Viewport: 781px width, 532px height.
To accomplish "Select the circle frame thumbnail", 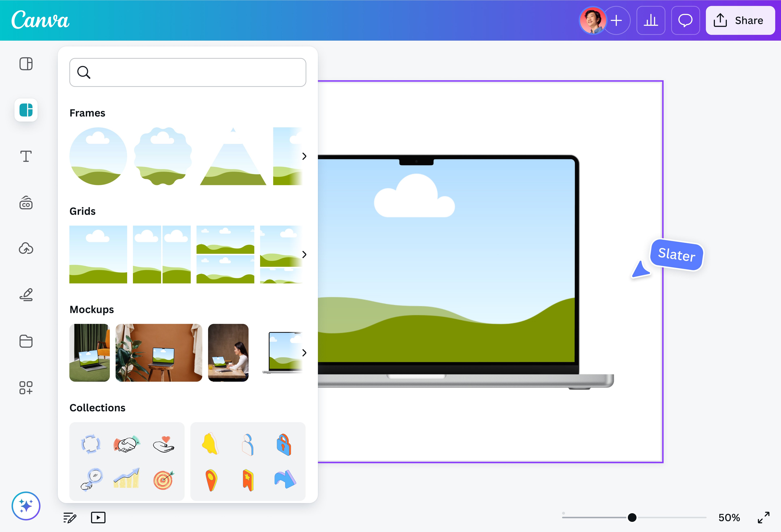I will tap(98, 156).
